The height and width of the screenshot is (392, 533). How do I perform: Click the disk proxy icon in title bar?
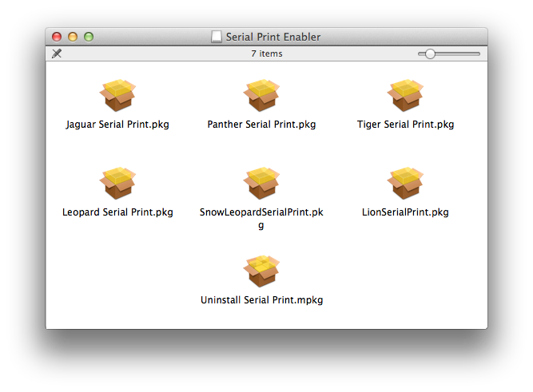point(217,37)
